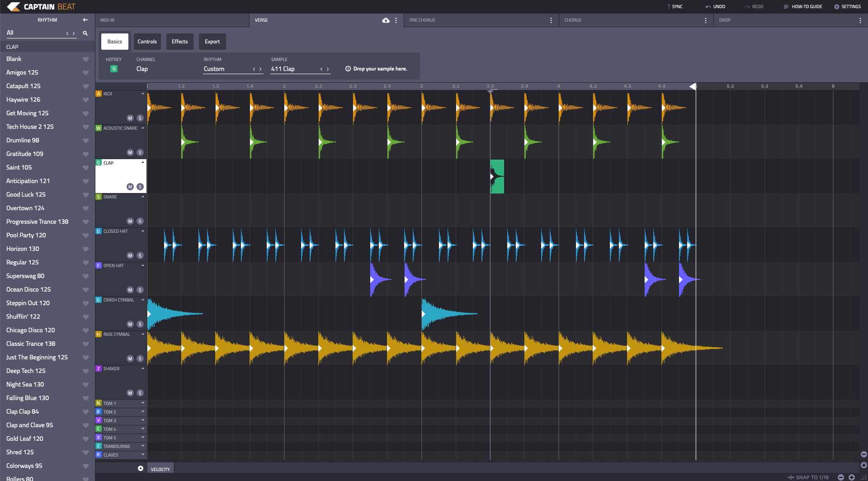
Task: Click the loop end marker on timeline
Action: [x=693, y=86]
